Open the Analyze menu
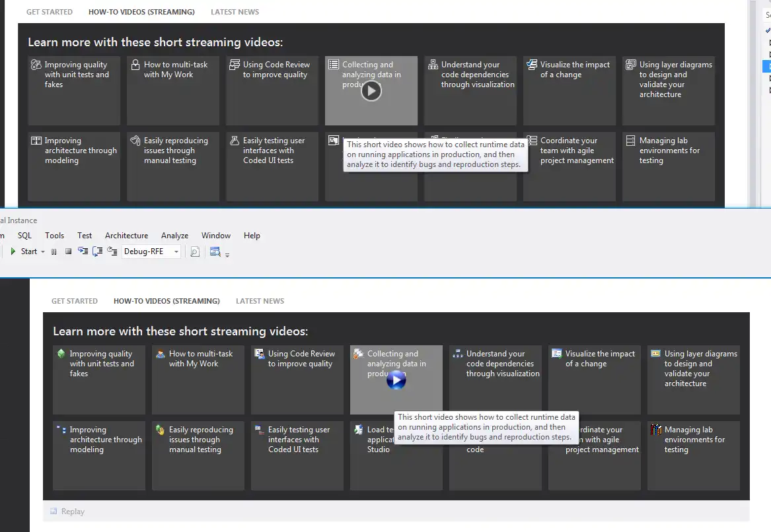 pos(174,235)
